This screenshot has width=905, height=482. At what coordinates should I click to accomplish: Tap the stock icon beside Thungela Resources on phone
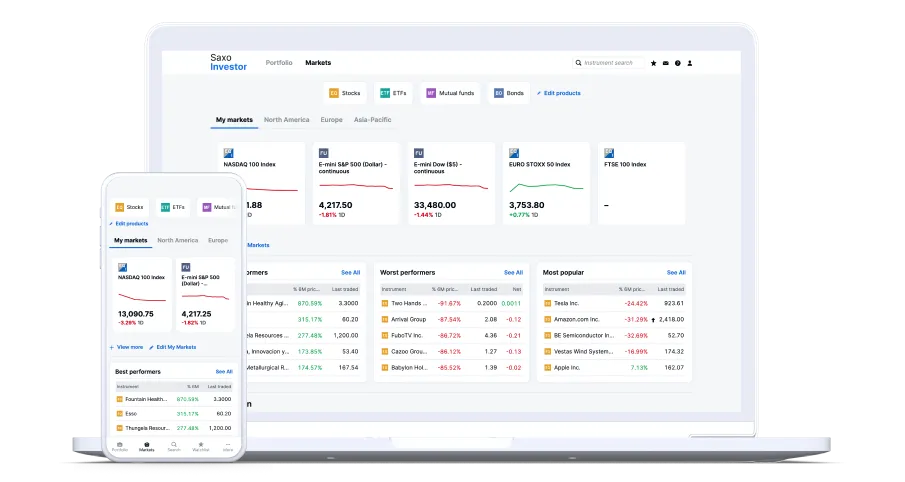(120, 428)
